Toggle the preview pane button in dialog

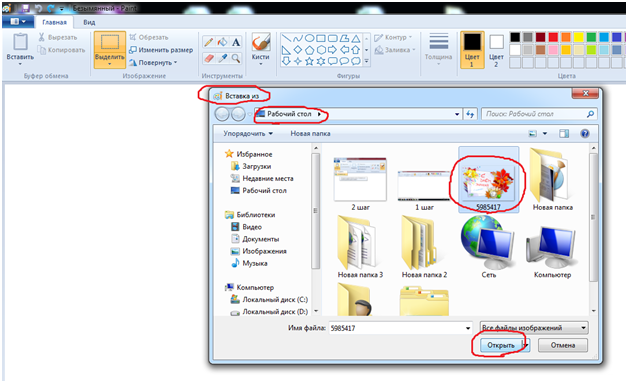click(564, 133)
